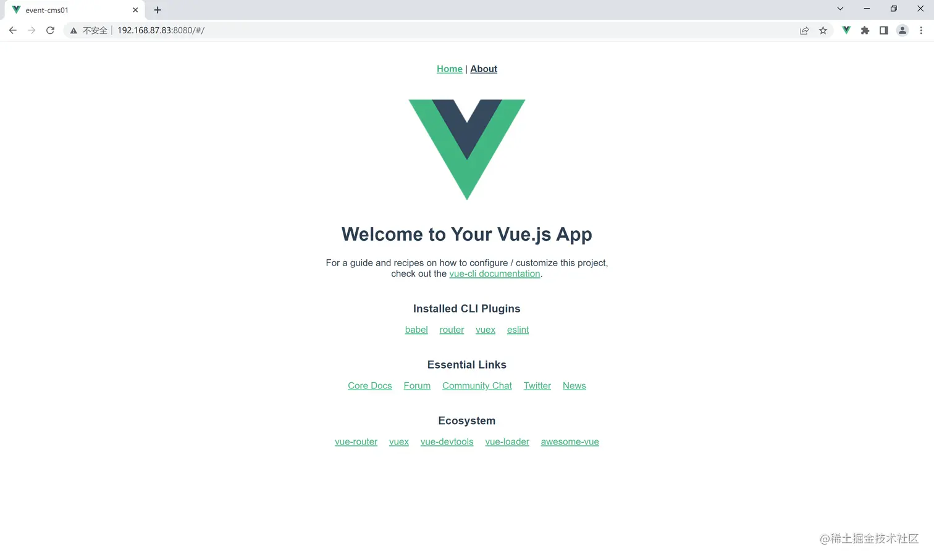Open Chrome three-dot menu
The height and width of the screenshot is (560, 934).
coord(921,30)
